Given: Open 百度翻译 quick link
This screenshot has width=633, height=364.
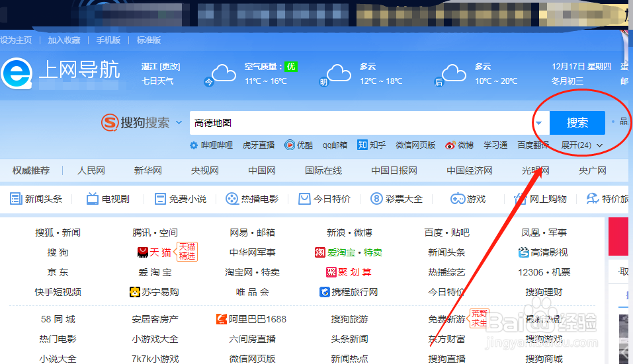Looking at the screenshot, I should click(533, 145).
